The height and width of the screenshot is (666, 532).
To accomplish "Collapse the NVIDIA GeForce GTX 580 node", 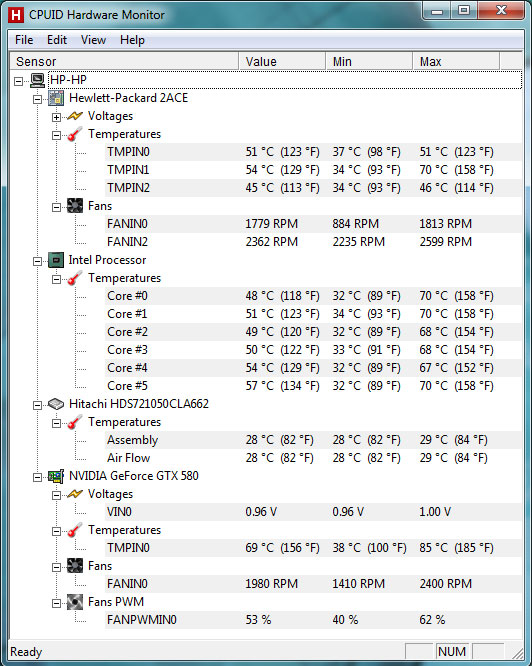I will [x=37, y=477].
